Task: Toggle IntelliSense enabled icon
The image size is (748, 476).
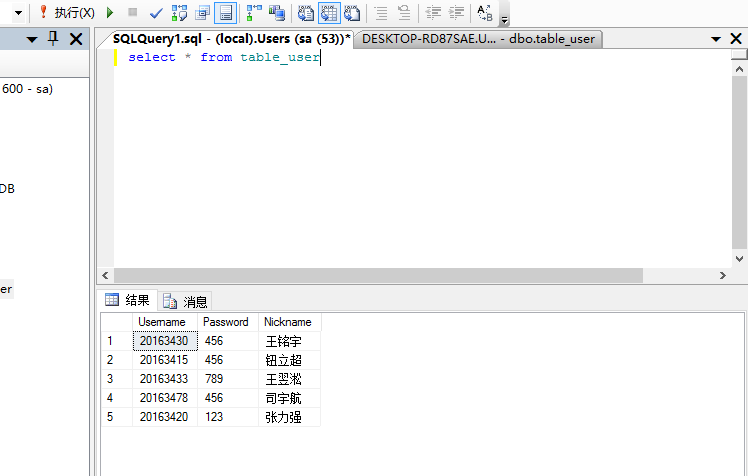Action: click(x=226, y=13)
